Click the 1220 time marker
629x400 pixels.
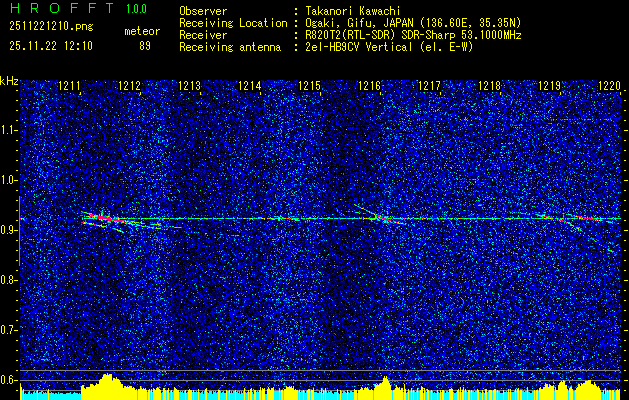(609, 86)
